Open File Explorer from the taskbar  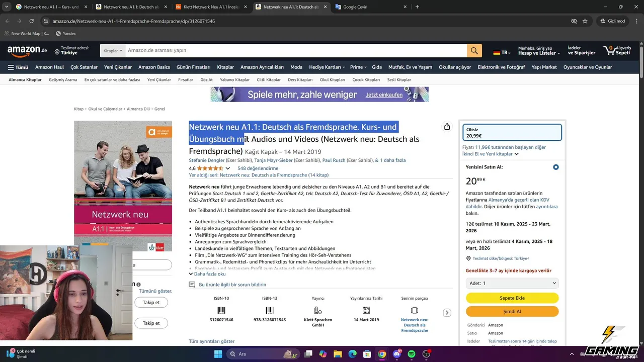338,354
